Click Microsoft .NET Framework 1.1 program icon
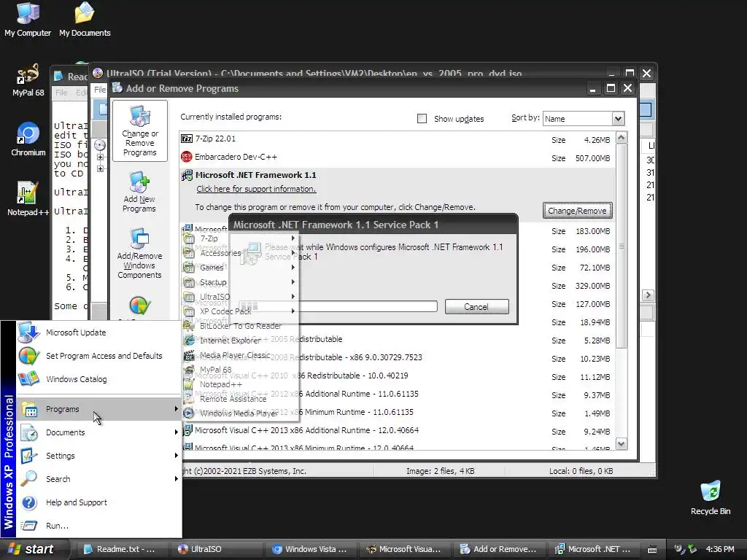This screenshot has width=747, height=560. click(187, 175)
